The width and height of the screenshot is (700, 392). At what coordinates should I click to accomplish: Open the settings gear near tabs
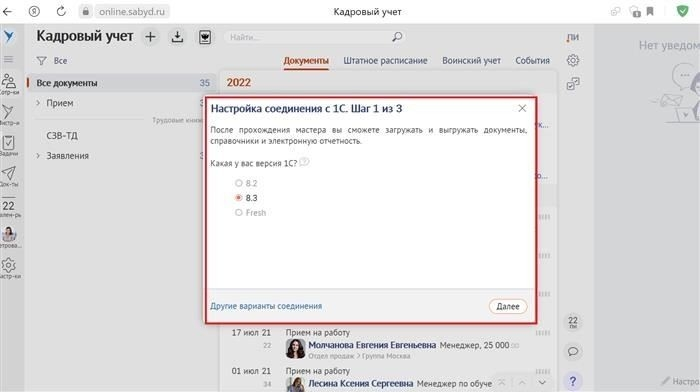pos(573,60)
